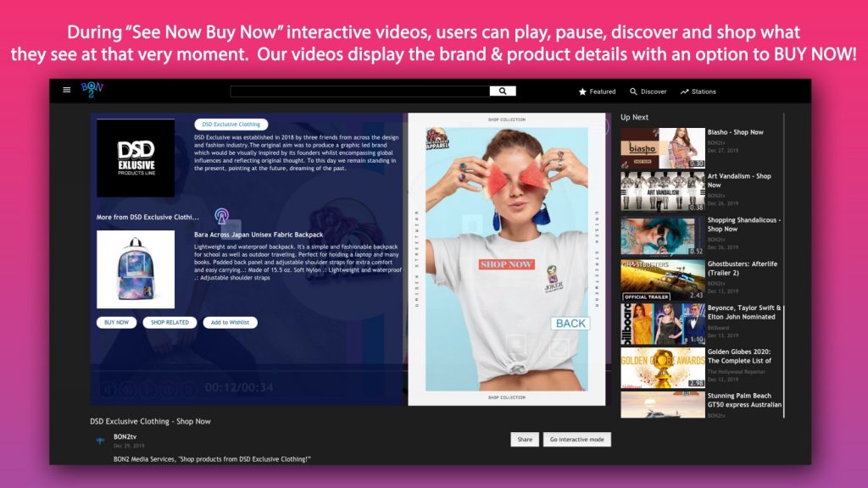
Task: Click the red SHOP NOW label on shirt
Action: click(x=507, y=264)
